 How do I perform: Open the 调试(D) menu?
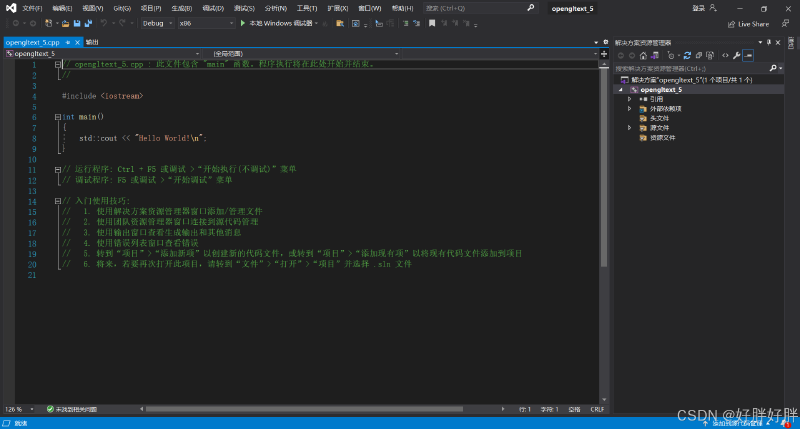pos(213,8)
